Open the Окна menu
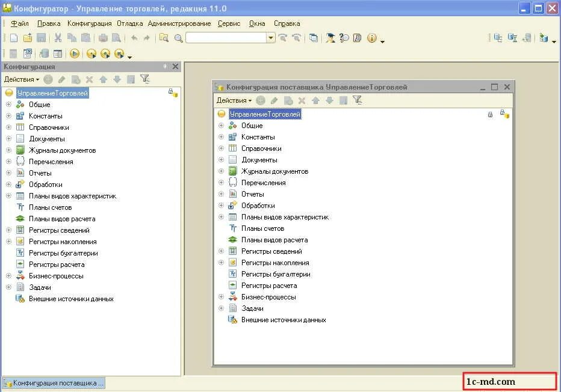561x392 pixels. tap(257, 23)
